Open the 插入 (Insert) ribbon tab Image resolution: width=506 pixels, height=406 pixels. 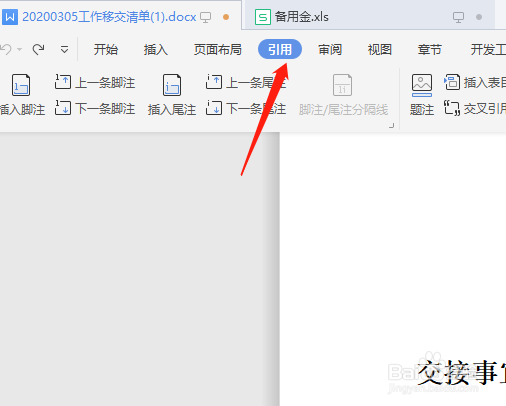pos(156,49)
